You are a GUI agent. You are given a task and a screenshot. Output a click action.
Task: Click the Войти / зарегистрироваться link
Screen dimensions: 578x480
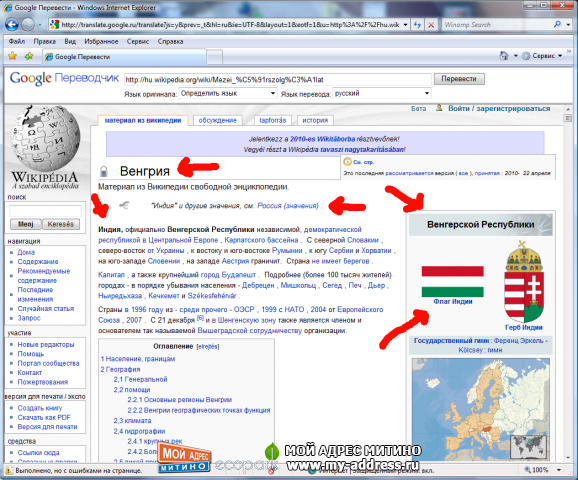pos(499,108)
